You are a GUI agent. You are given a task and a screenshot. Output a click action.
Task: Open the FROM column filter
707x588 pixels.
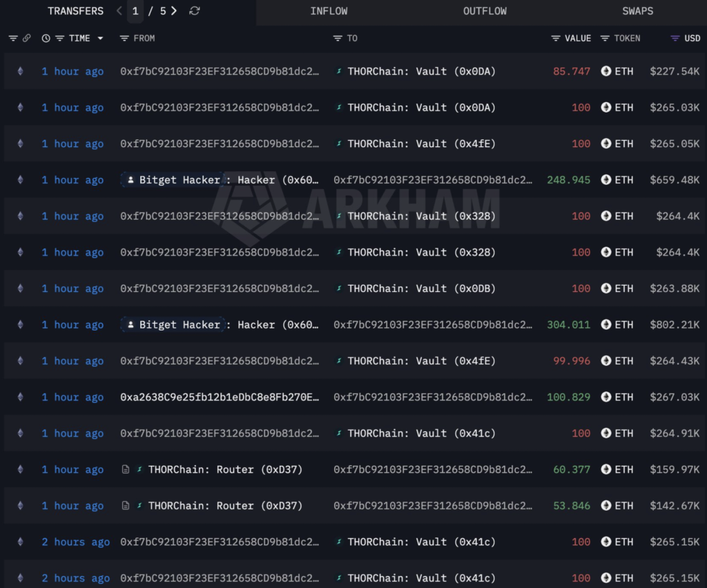[x=124, y=38]
